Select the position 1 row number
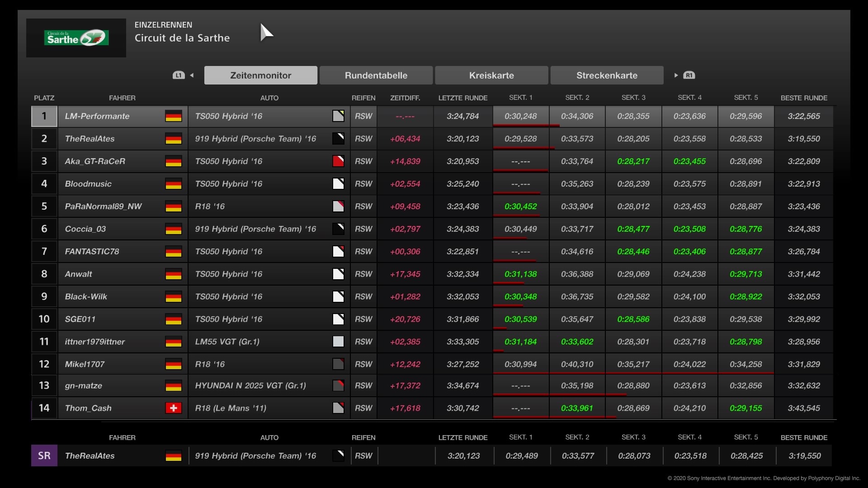This screenshot has width=868, height=488. click(44, 116)
